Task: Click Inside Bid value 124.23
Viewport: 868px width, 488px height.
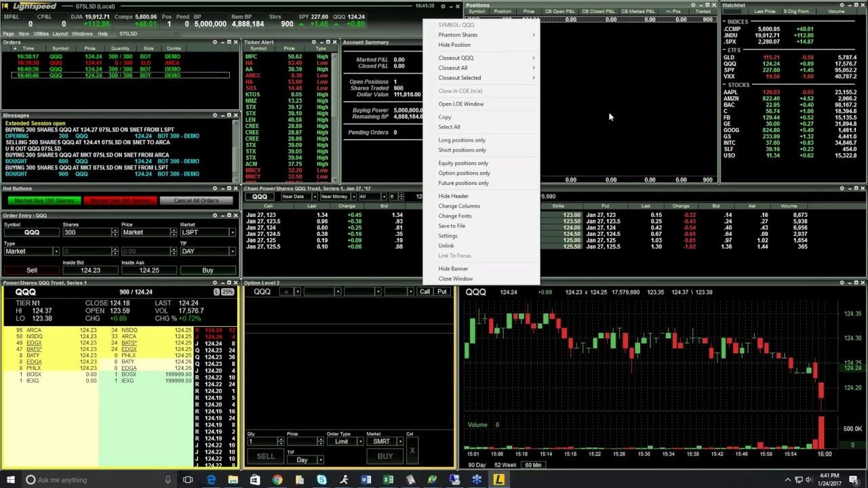Action: (90, 270)
